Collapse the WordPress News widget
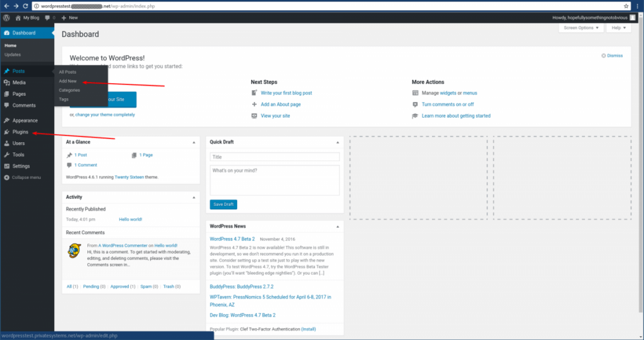This screenshot has width=644, height=340. [x=338, y=227]
